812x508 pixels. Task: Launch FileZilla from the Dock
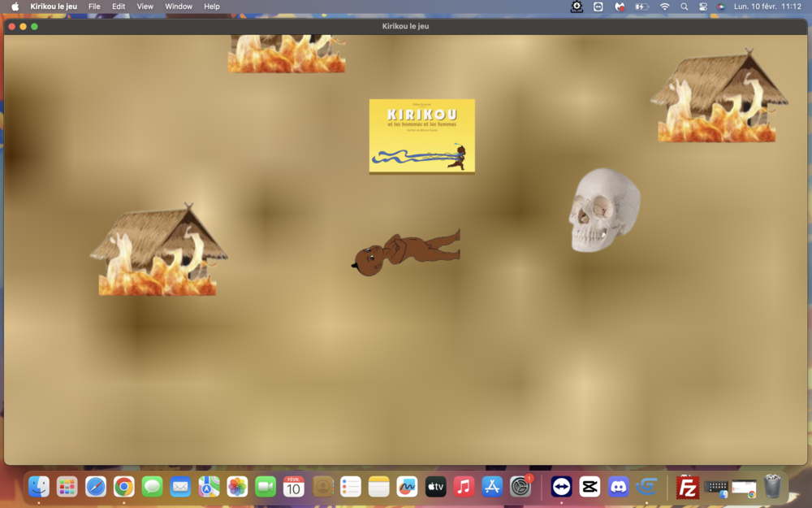(688, 487)
